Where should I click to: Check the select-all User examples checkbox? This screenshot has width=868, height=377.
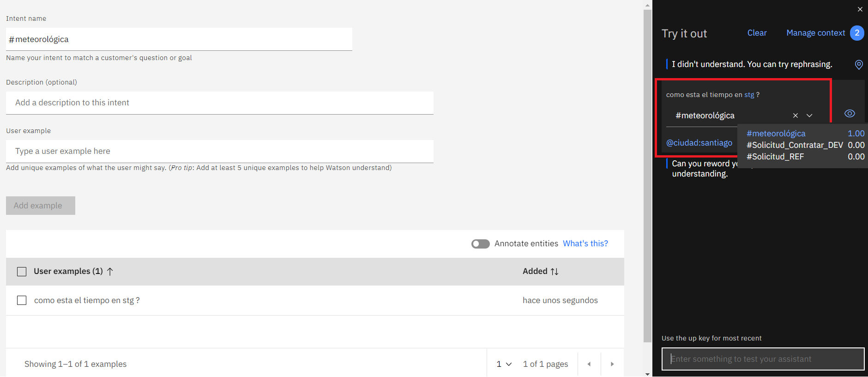(22, 272)
